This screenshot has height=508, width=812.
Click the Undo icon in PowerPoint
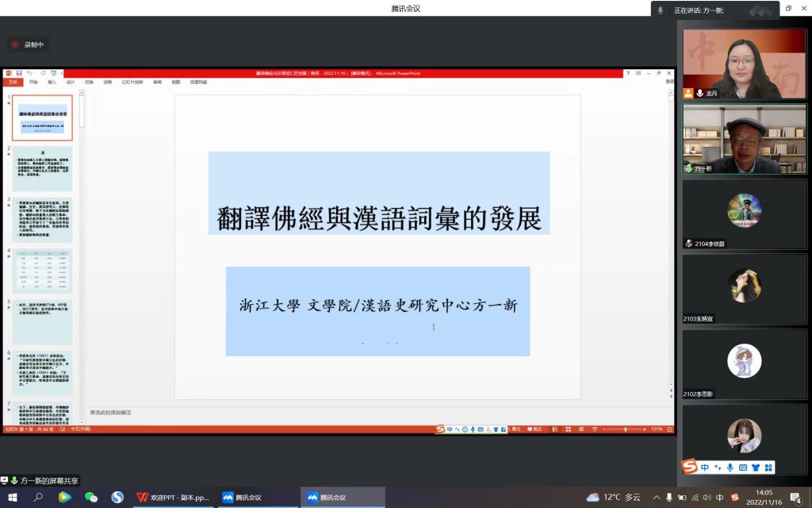tap(29, 73)
